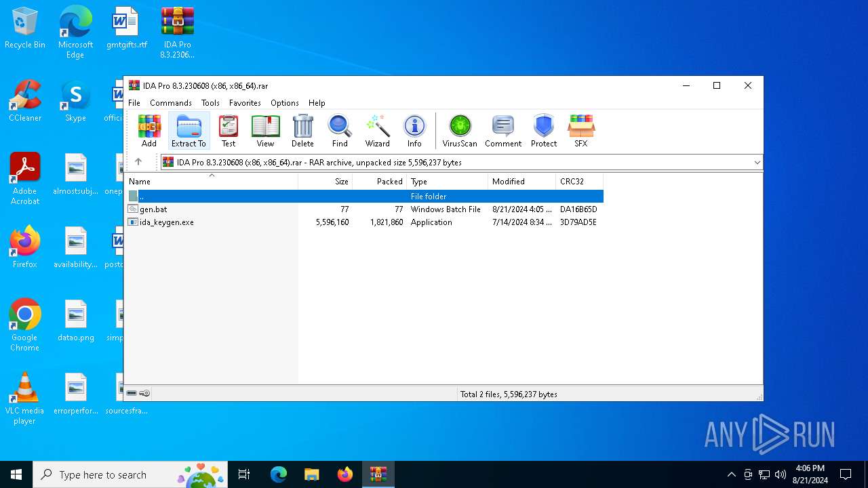Select the ida_keygen.exe file row
Viewport: 868px width, 488px height.
(364, 222)
